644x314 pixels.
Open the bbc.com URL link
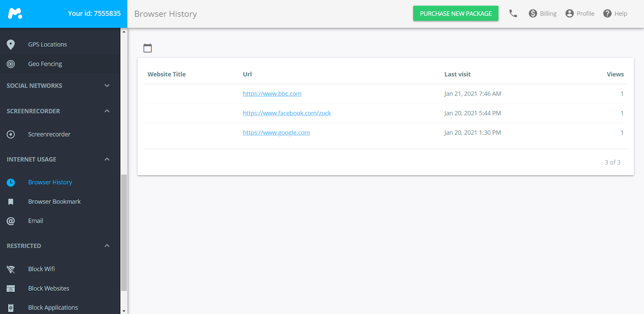272,94
